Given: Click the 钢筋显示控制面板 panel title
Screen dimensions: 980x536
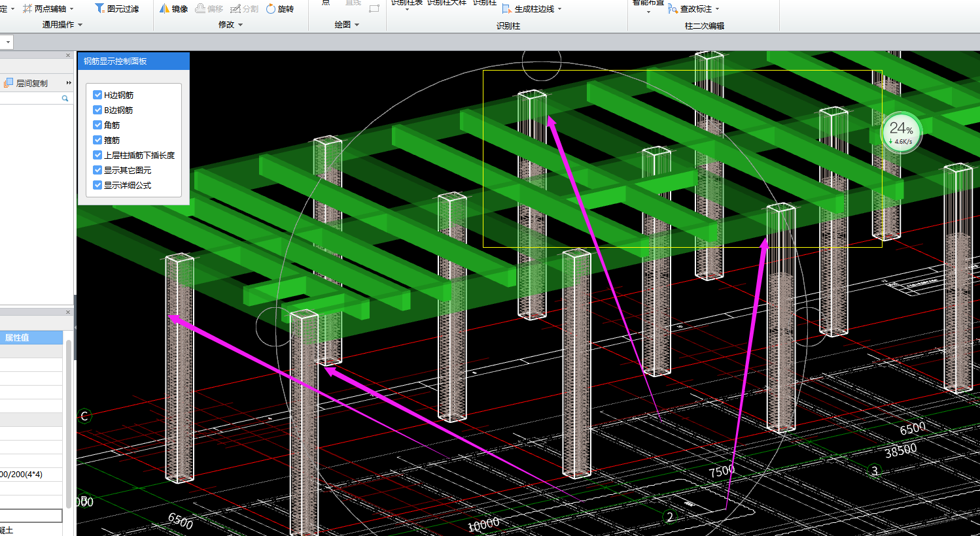Looking at the screenshot, I should point(115,61).
